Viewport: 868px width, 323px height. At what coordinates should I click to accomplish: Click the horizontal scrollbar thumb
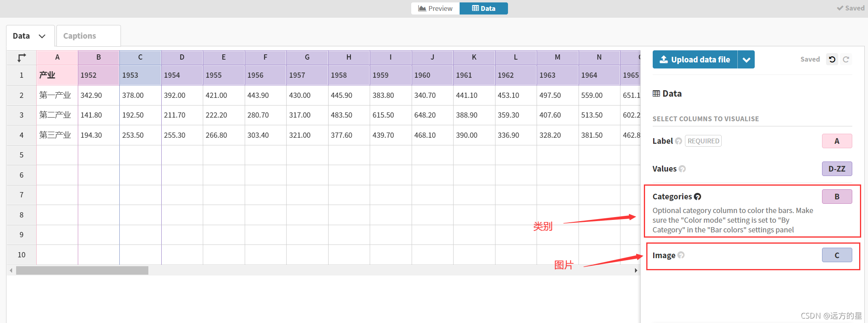[x=82, y=270]
